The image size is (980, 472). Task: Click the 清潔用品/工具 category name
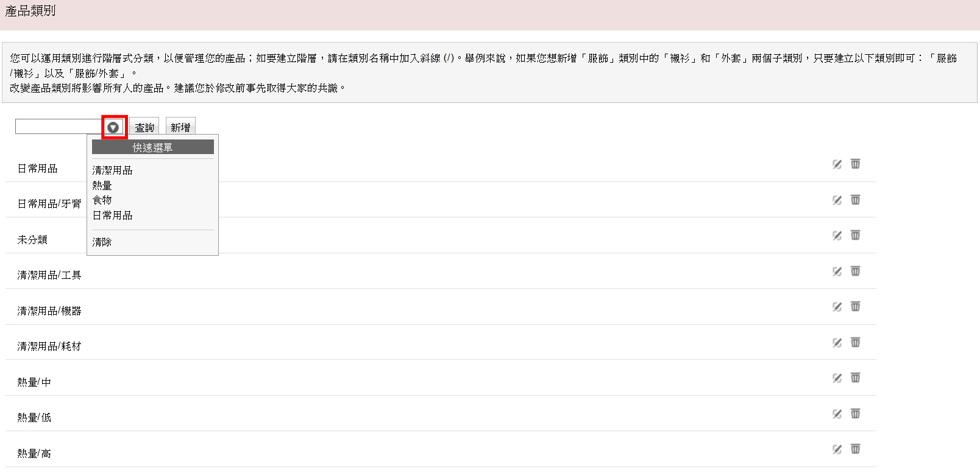(x=49, y=275)
